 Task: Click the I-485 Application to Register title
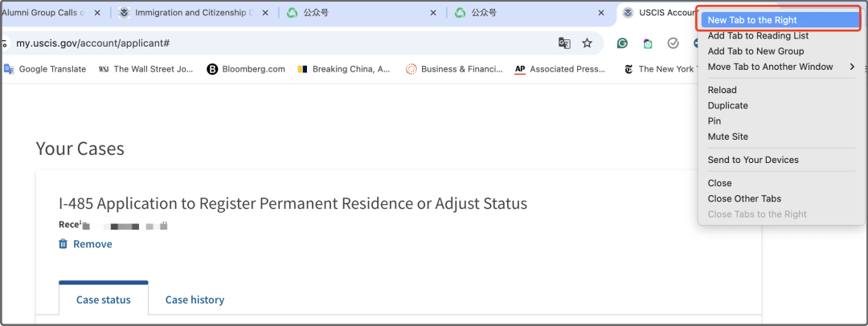(293, 204)
